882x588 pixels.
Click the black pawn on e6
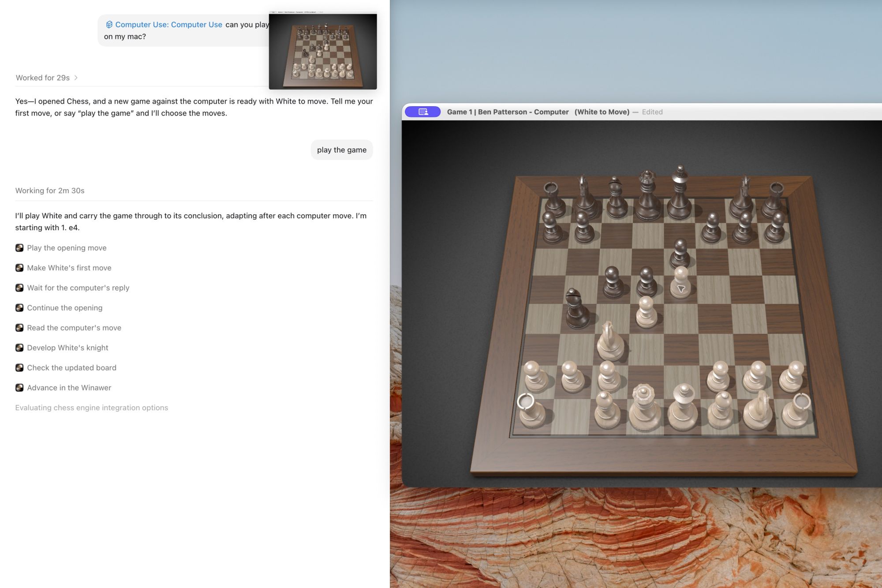680,254
